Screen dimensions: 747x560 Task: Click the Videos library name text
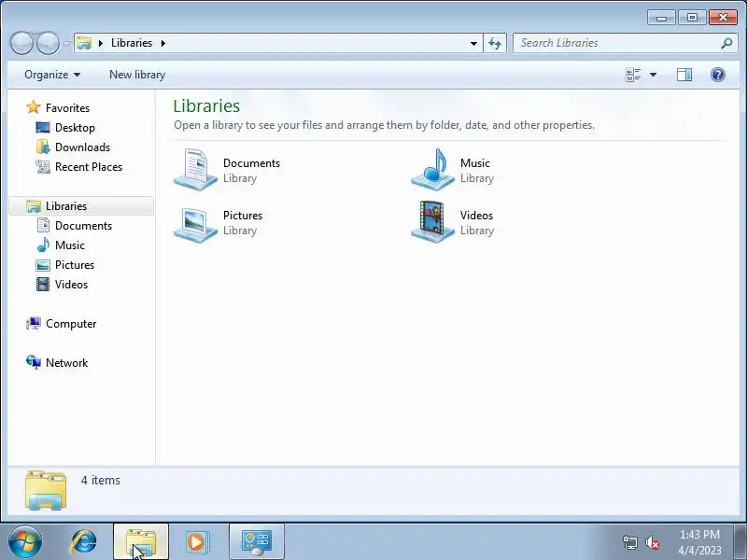[476, 216]
